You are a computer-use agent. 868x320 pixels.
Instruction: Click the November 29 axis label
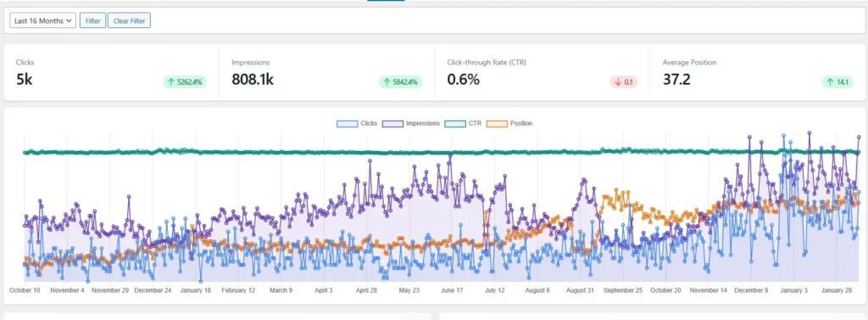pos(109,290)
